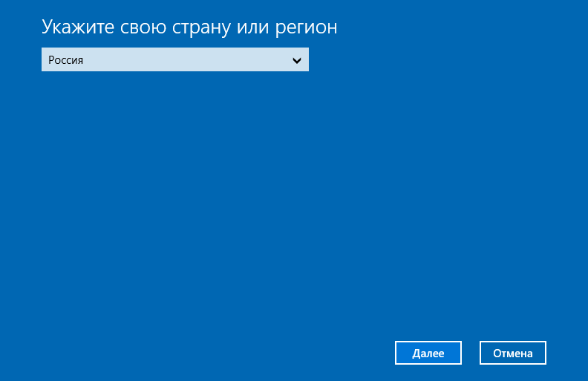
Task: Click the Далее button
Action: pyautogui.click(x=428, y=354)
